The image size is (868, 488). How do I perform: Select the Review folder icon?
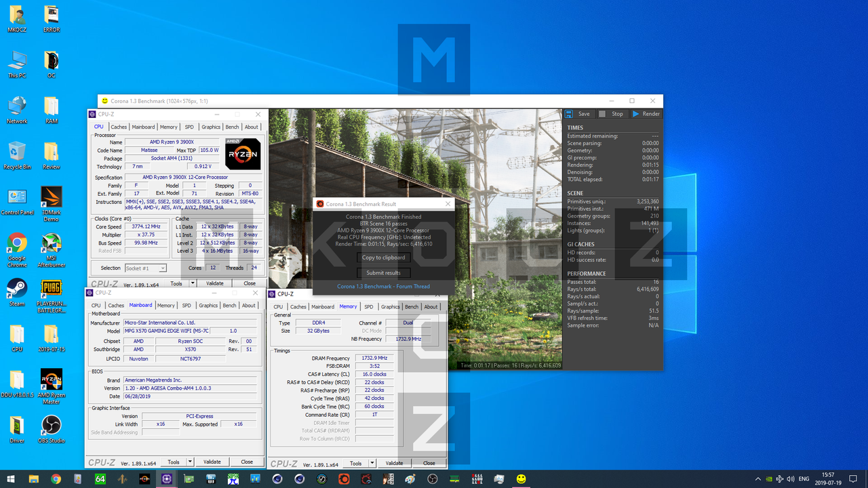point(52,156)
